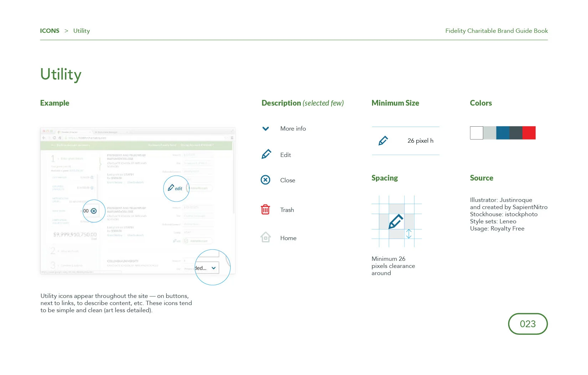The height and width of the screenshot is (375, 588).
Task: Open the magnified dropdown chevron in example
Action: (x=213, y=268)
